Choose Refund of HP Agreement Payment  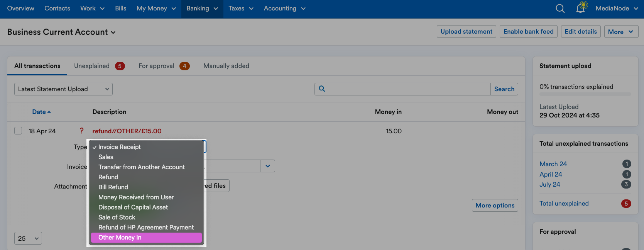coord(146,227)
